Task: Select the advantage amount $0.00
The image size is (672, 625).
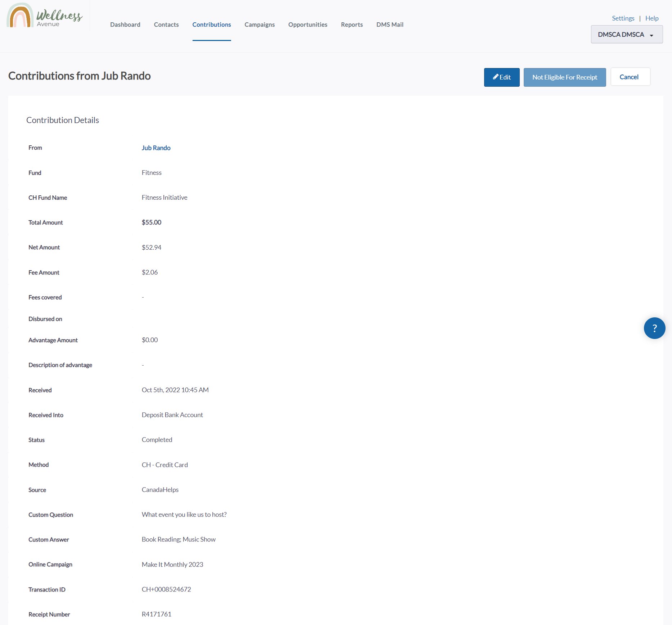Action: pos(150,340)
